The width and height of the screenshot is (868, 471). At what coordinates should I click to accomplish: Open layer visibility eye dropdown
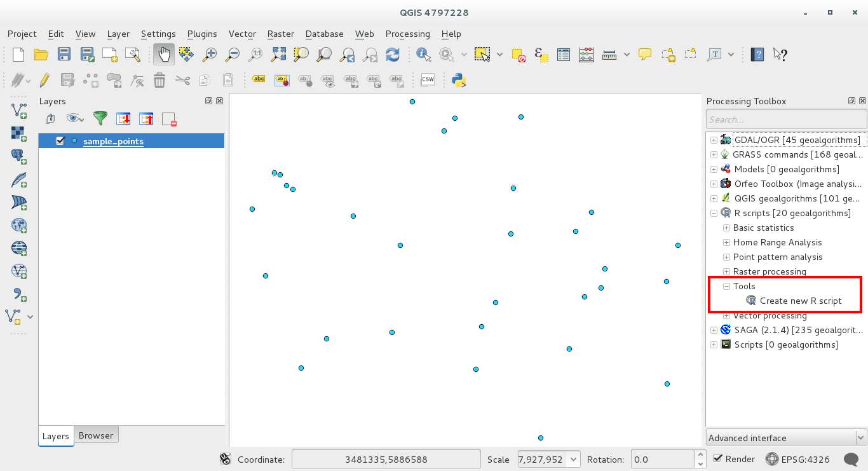click(76, 118)
